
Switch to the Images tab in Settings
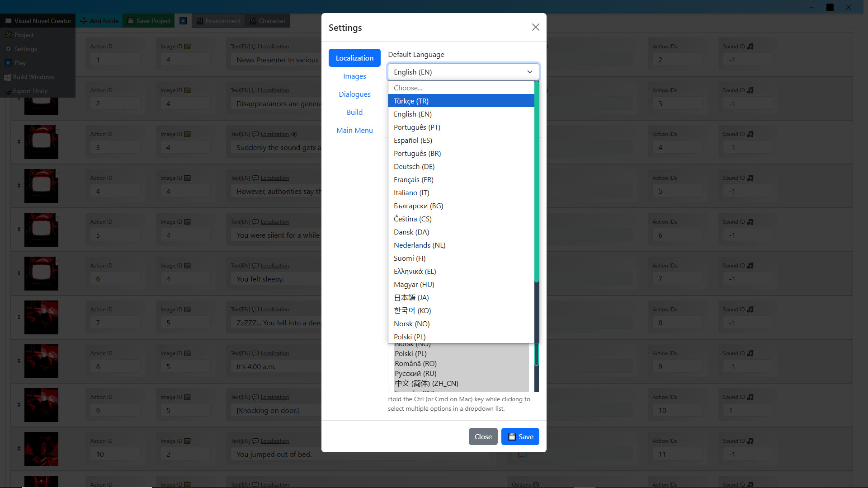(354, 76)
